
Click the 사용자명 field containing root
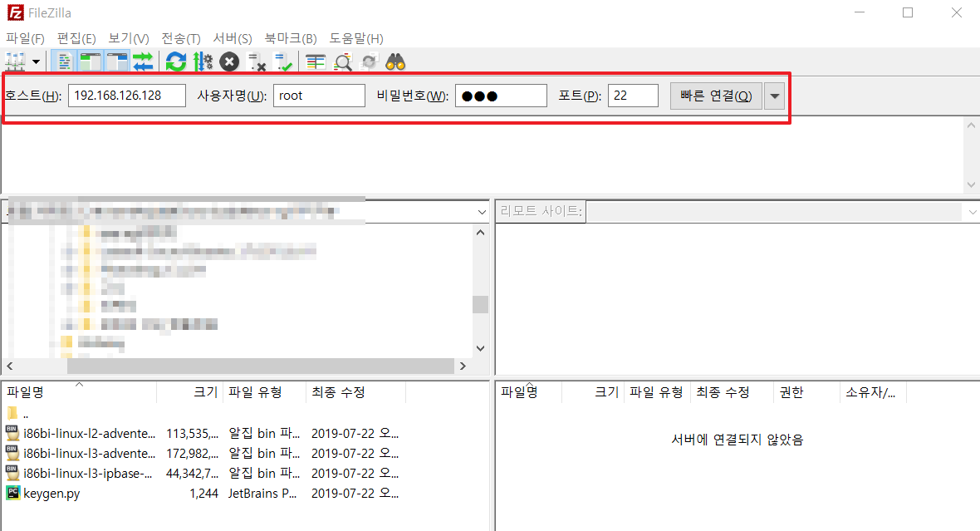(x=319, y=96)
